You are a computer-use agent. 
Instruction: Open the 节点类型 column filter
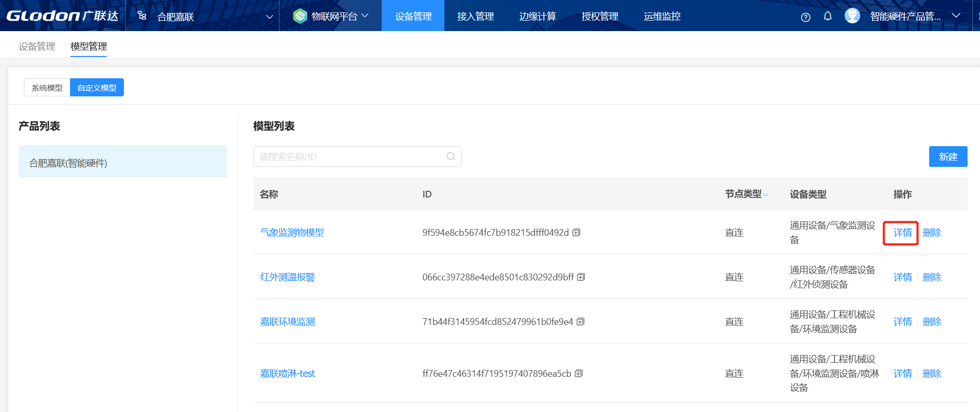(765, 195)
